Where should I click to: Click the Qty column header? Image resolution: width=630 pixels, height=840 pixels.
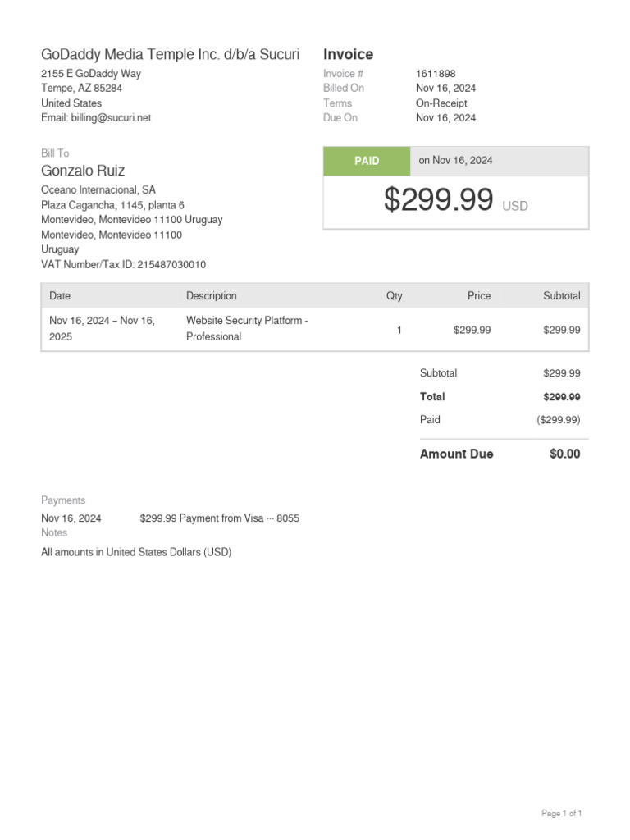tap(395, 296)
